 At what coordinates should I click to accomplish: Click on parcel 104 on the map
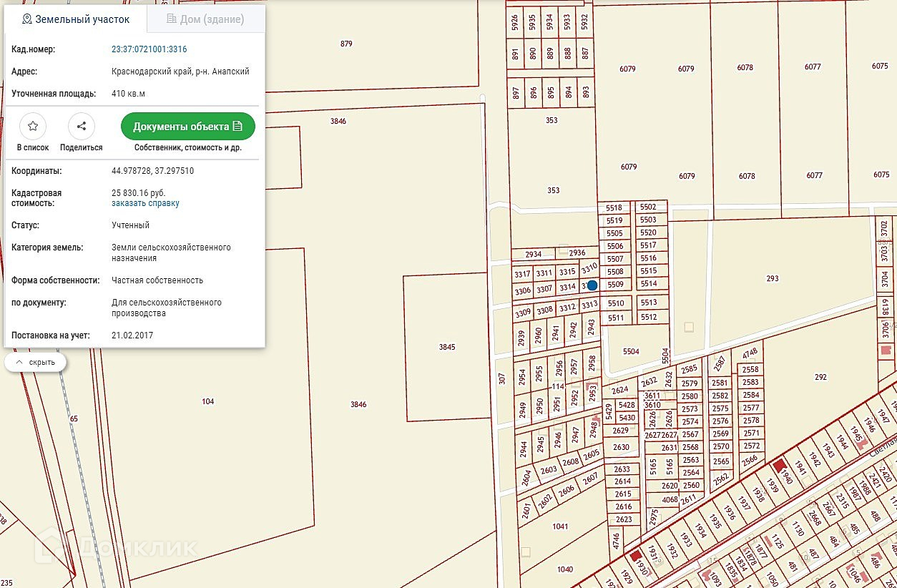[207, 401]
